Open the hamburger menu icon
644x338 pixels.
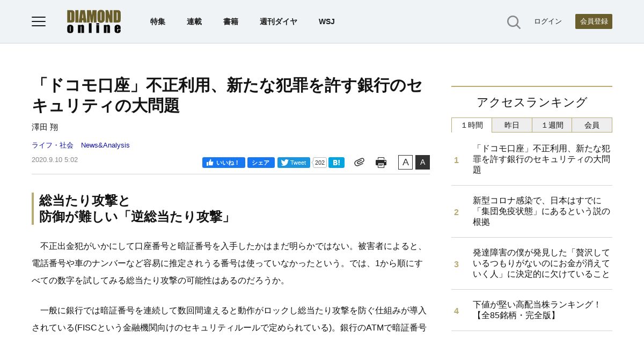point(39,21)
